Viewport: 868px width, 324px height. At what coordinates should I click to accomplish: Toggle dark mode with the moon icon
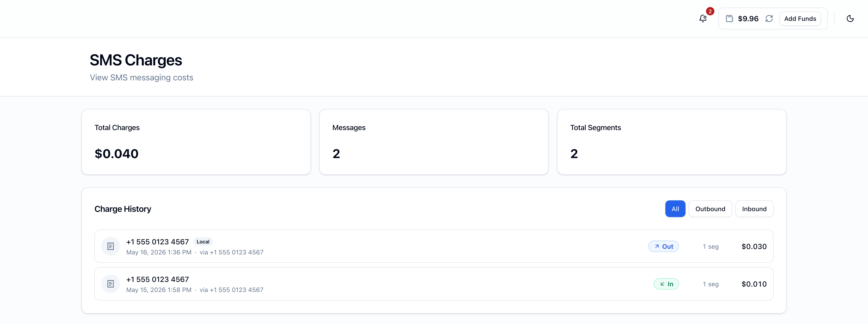point(850,19)
